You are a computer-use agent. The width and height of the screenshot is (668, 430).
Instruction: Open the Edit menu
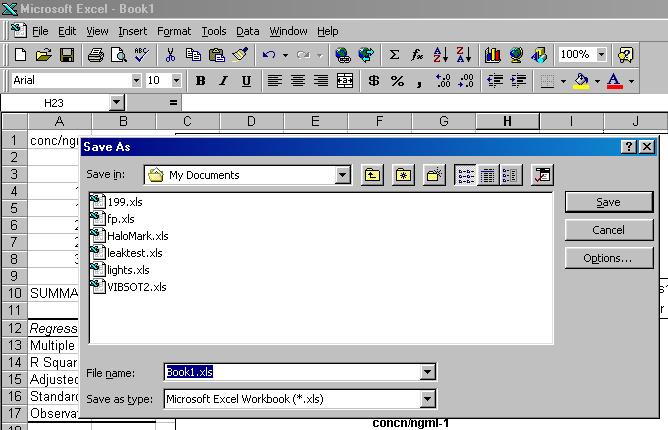[x=67, y=32]
